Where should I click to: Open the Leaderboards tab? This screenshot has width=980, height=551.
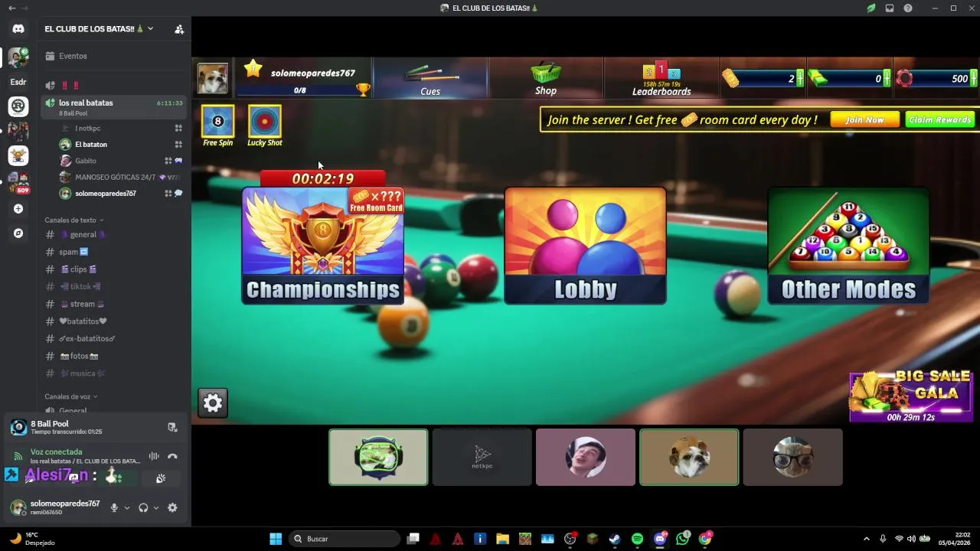[x=661, y=79]
